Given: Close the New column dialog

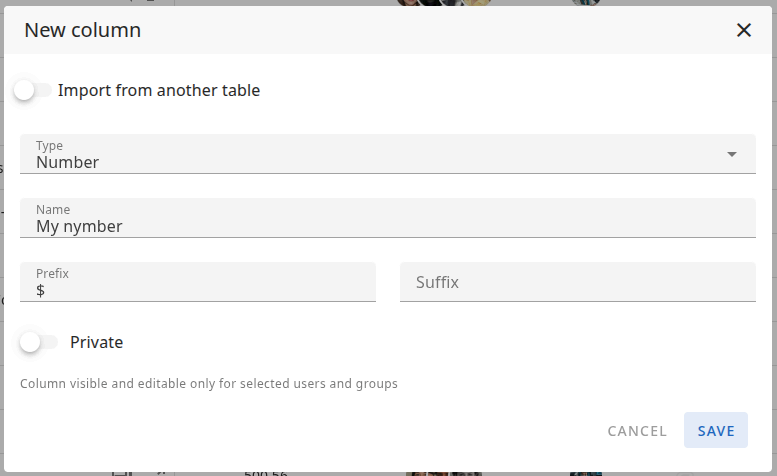Looking at the screenshot, I should pos(743,30).
